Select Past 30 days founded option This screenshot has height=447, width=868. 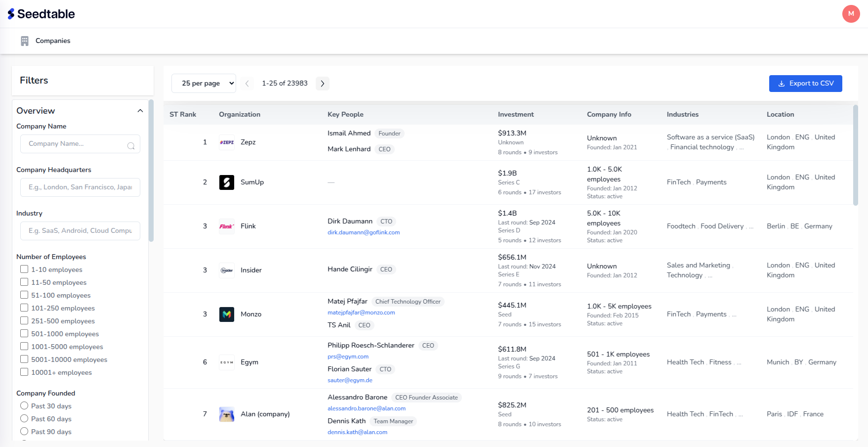(x=24, y=406)
